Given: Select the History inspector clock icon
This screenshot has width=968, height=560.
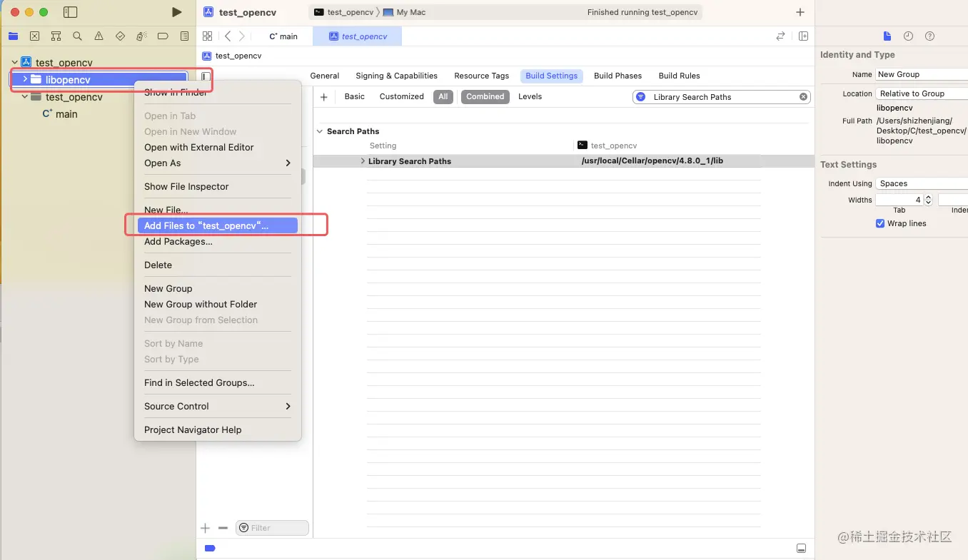Looking at the screenshot, I should point(908,36).
